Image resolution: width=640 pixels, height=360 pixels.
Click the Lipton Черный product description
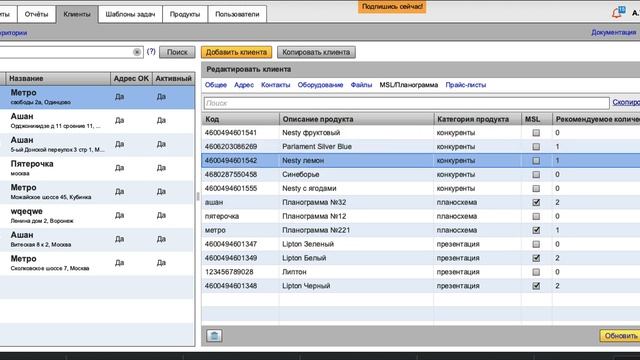pyautogui.click(x=306, y=286)
